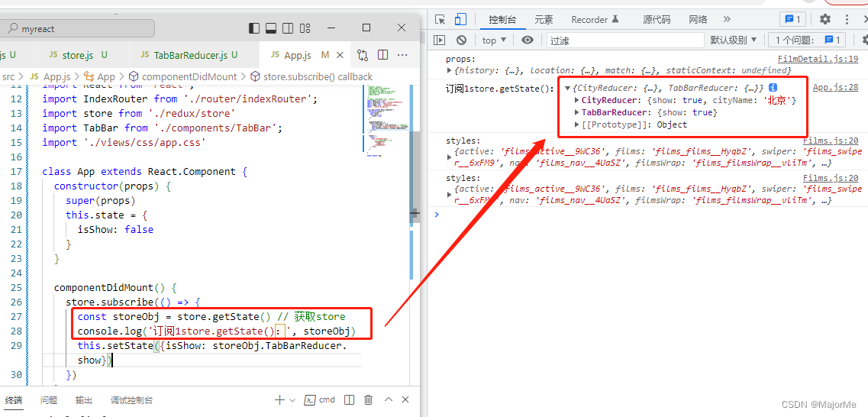The height and width of the screenshot is (417, 868).
Task: Open the 调试控制台 debug console tab
Action: coord(132,400)
